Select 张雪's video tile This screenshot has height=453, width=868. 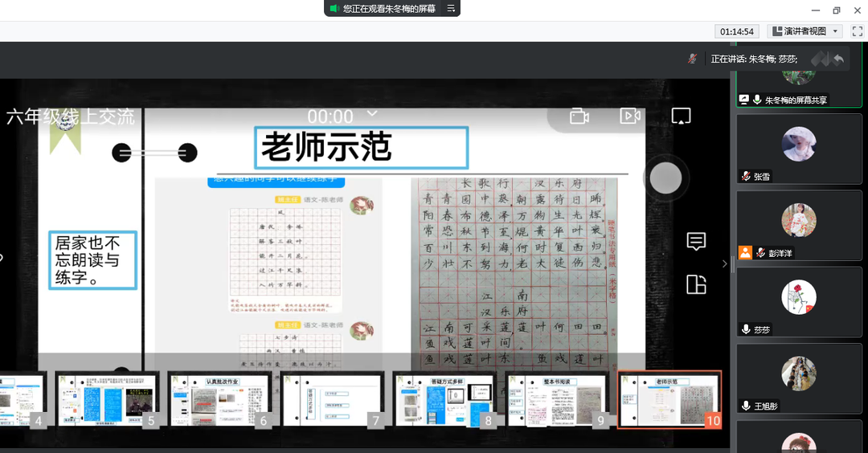coord(799,149)
